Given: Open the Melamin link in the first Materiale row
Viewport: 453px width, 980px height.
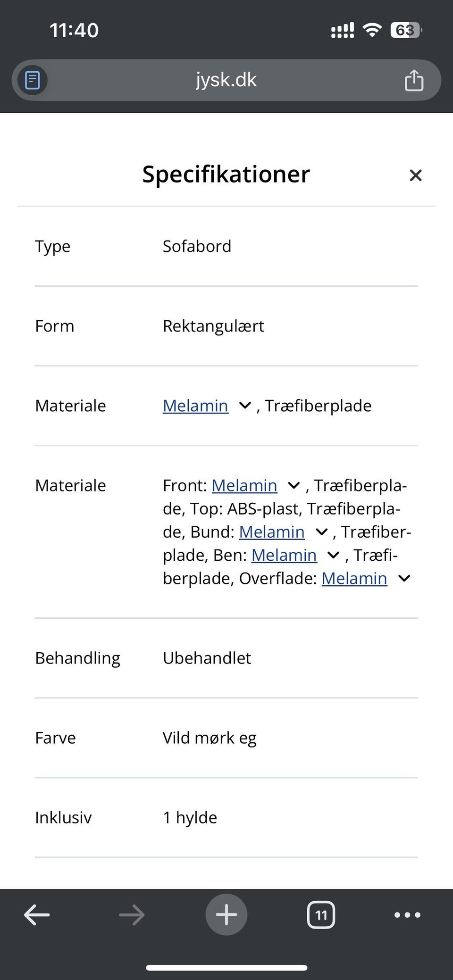Looking at the screenshot, I should 195,406.
